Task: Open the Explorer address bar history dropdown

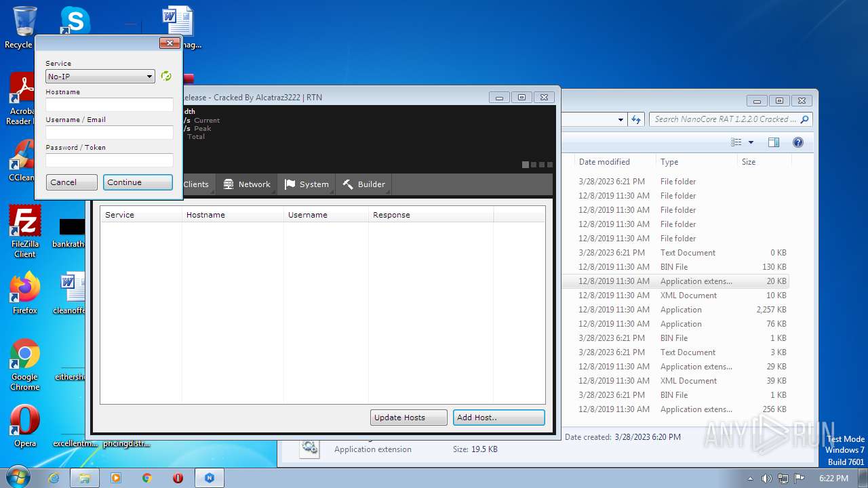Action: 620,119
